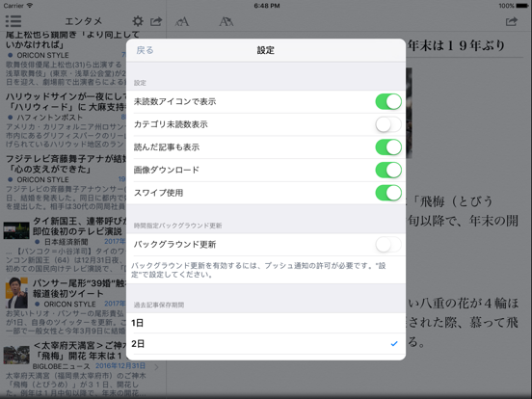Open the パンサー尾形 article thumbnail
The width and height of the screenshot is (532, 399).
[x=16, y=293]
